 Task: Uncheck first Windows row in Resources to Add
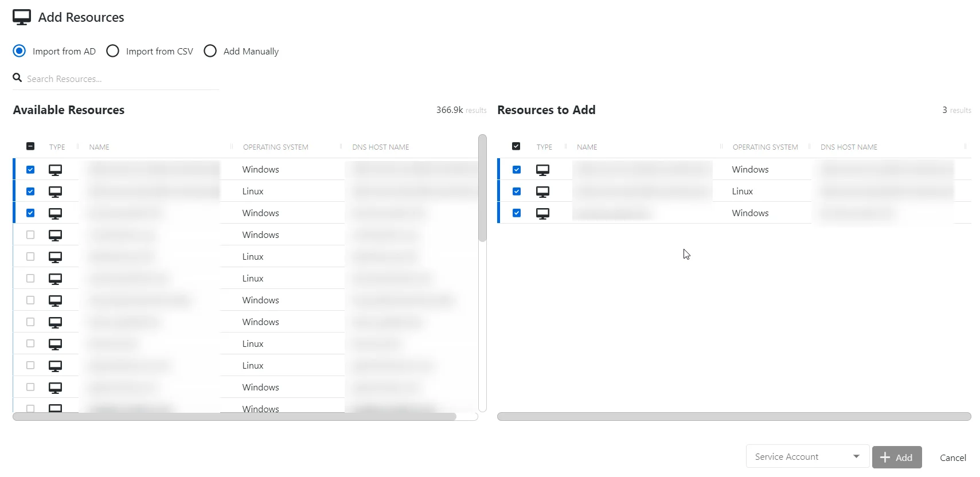(517, 169)
